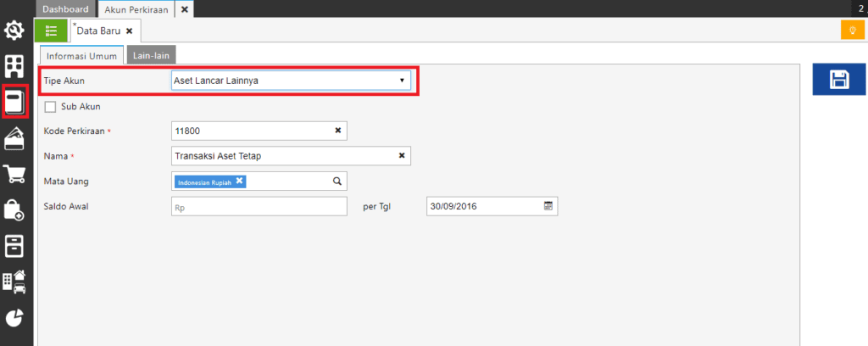Switch to the Lain-lain tab
This screenshot has height=346, width=868.
(151, 55)
